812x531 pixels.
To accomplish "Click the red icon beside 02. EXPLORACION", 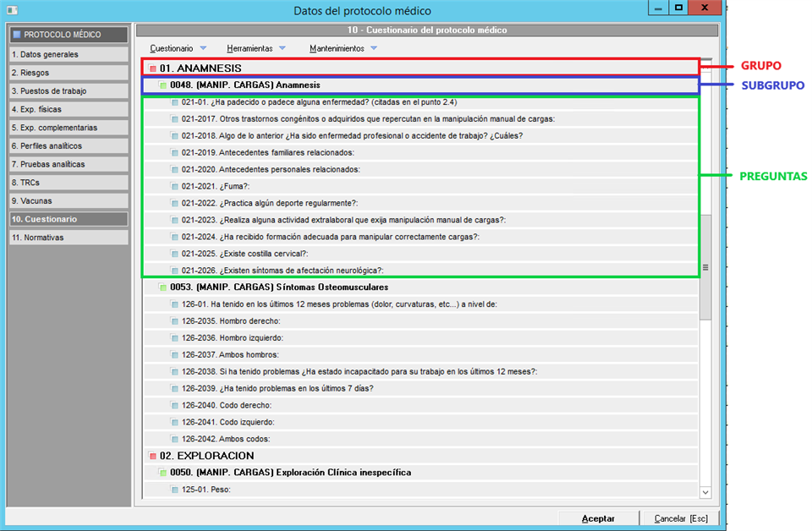I will [x=152, y=456].
